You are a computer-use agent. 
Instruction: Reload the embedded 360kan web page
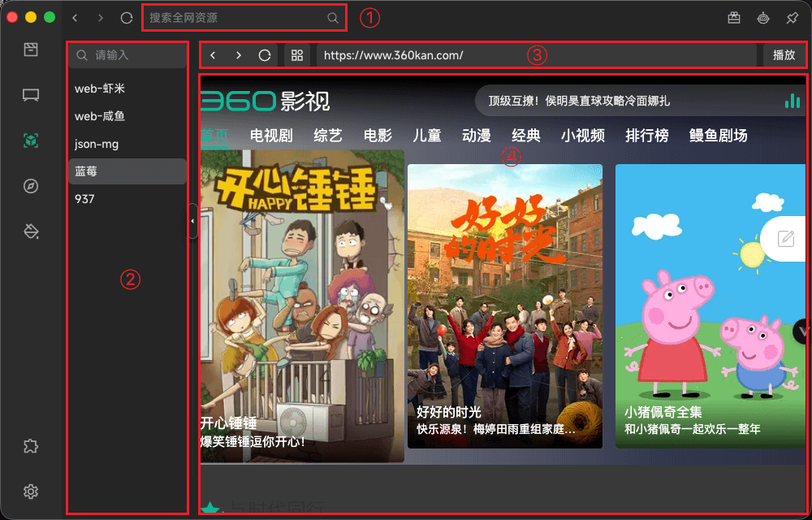pos(265,55)
